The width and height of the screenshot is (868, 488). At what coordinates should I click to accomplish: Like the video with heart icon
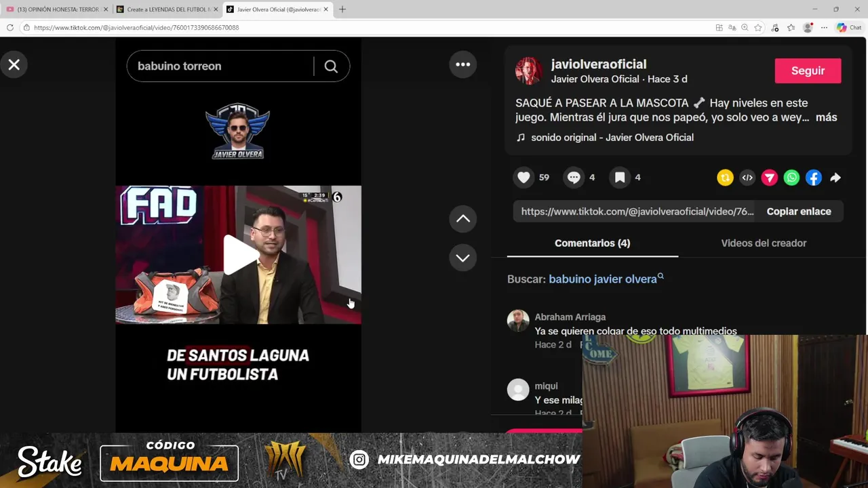[524, 178]
